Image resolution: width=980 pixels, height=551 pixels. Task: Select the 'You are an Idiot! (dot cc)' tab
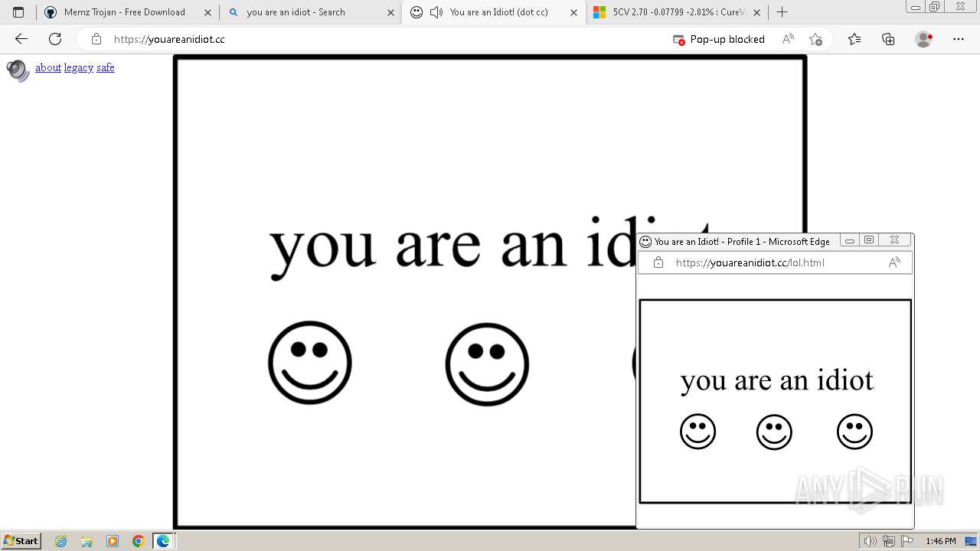click(493, 12)
